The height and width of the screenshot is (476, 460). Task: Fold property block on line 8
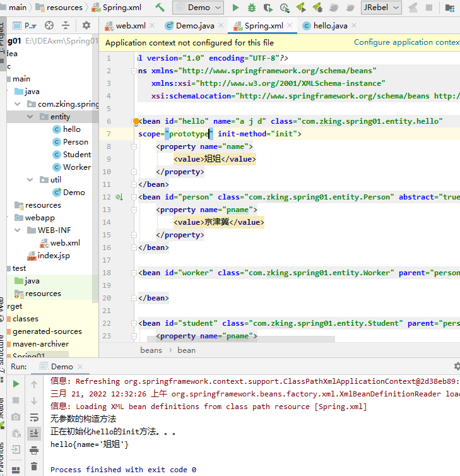134,146
